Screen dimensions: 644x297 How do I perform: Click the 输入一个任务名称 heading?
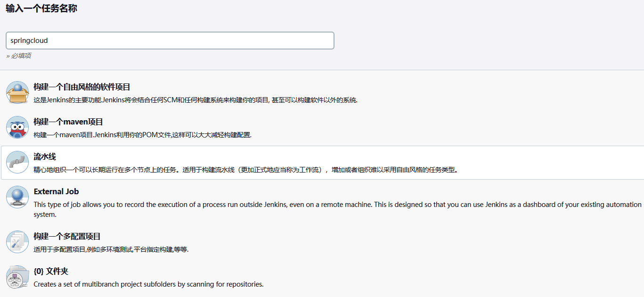pyautogui.click(x=41, y=8)
